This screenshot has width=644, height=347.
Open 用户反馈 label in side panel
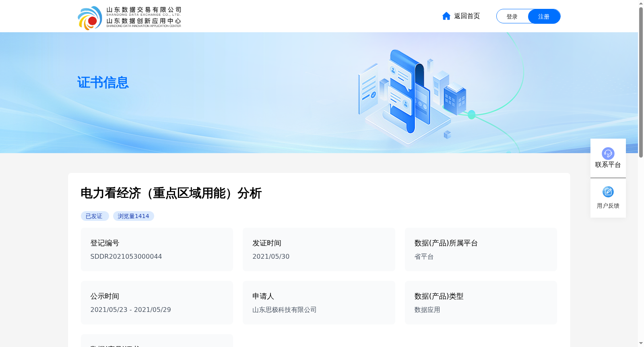point(608,206)
